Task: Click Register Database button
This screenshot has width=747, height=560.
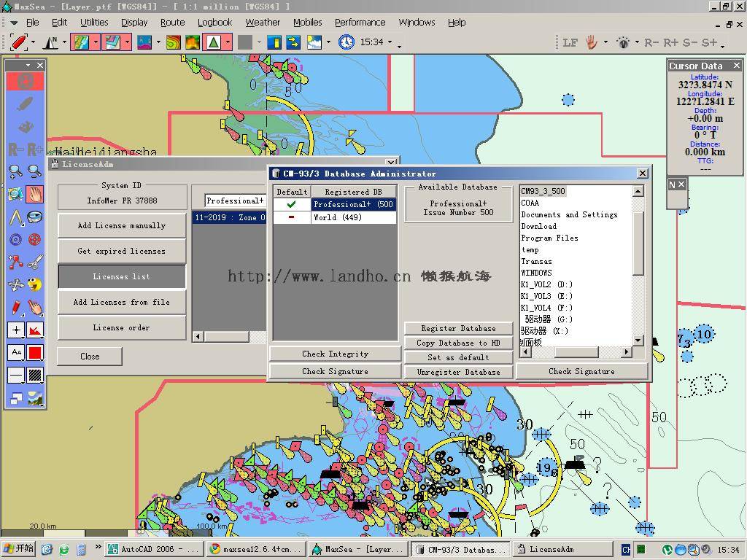Action: 458,329
